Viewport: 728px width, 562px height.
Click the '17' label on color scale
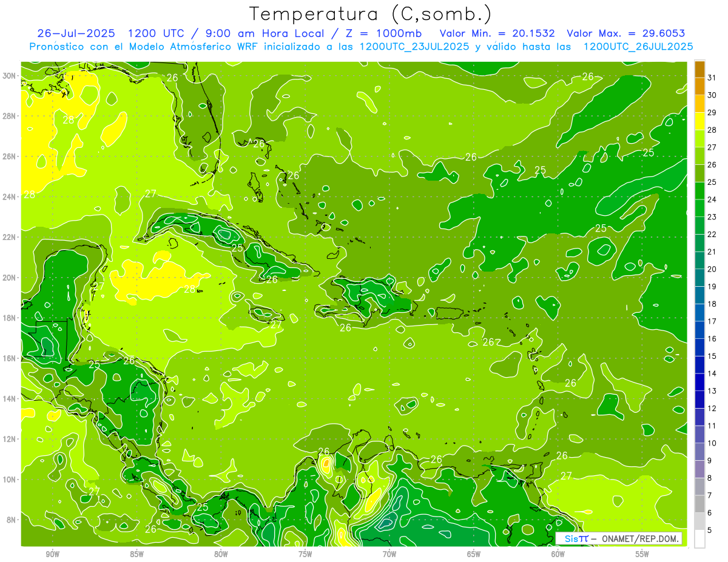pos(712,321)
